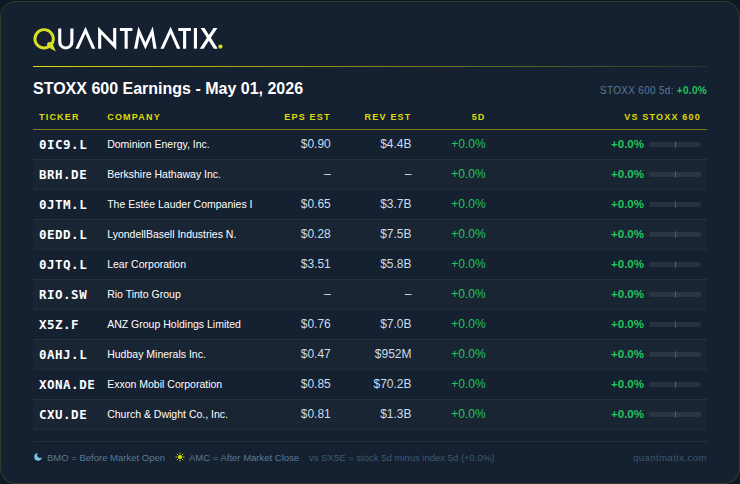Select ticker 0JTM.L
740x484 pixels.
(x=63, y=205)
